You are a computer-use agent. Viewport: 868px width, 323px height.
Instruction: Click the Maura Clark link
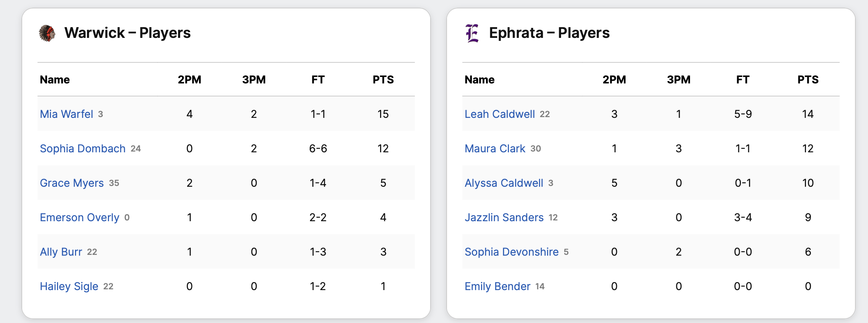(495, 148)
